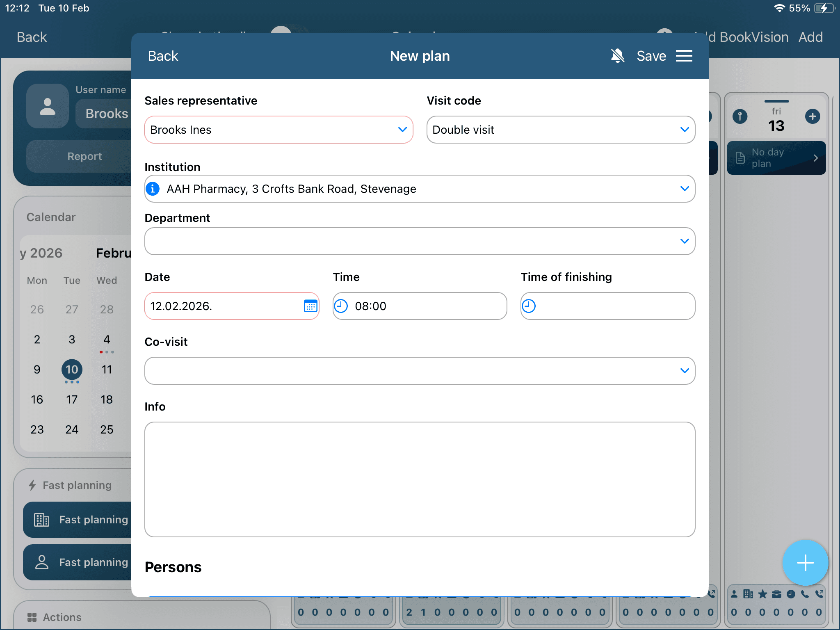Open the hamburger menu in New plan

pos(684,56)
